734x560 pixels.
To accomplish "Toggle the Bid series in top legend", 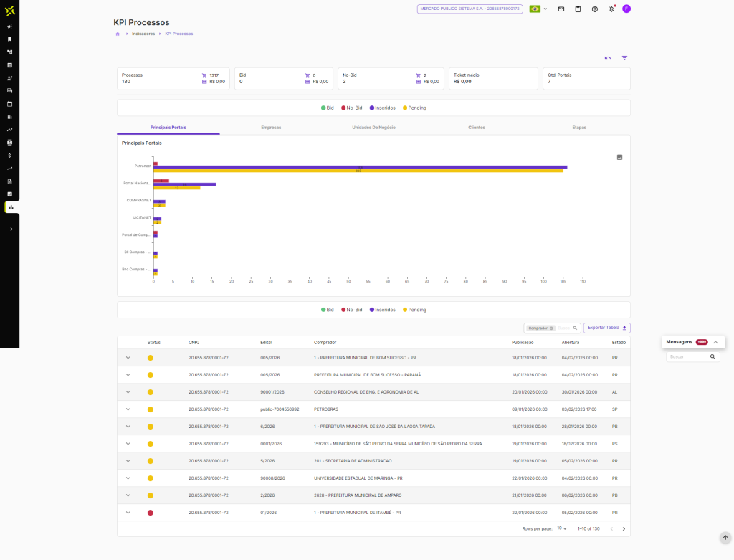I will point(328,108).
